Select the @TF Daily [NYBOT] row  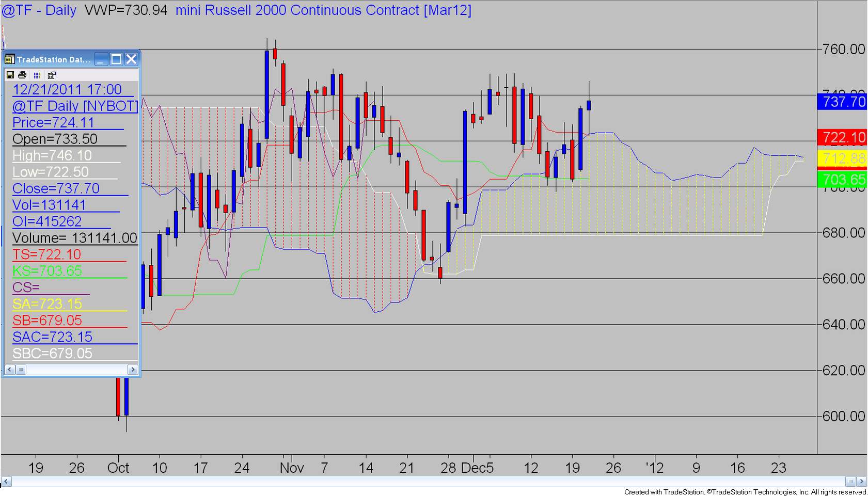(x=75, y=106)
